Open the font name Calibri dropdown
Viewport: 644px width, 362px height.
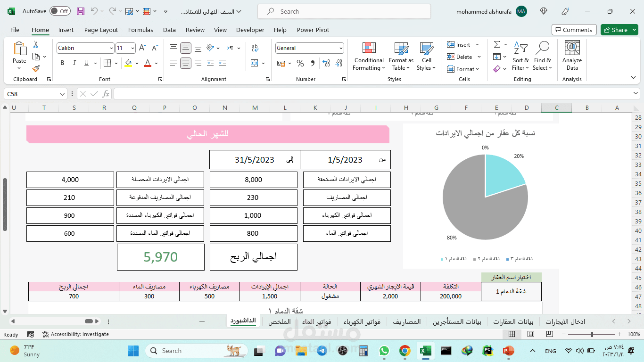click(111, 48)
